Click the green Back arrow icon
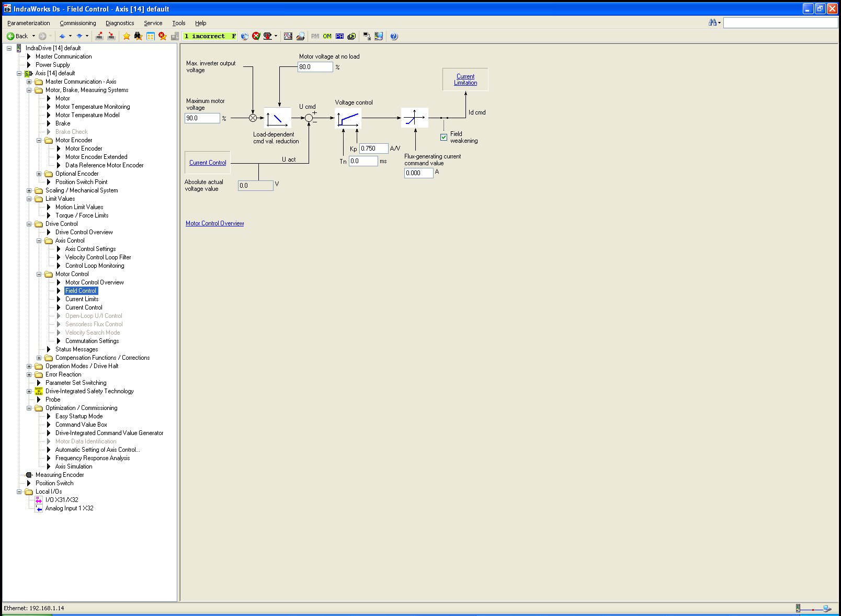The image size is (841, 616). [10, 36]
